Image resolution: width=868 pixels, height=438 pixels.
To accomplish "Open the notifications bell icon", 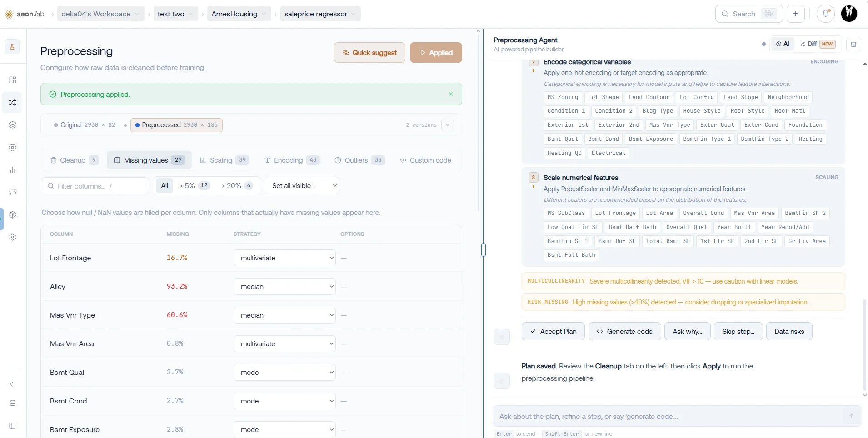I will [826, 14].
